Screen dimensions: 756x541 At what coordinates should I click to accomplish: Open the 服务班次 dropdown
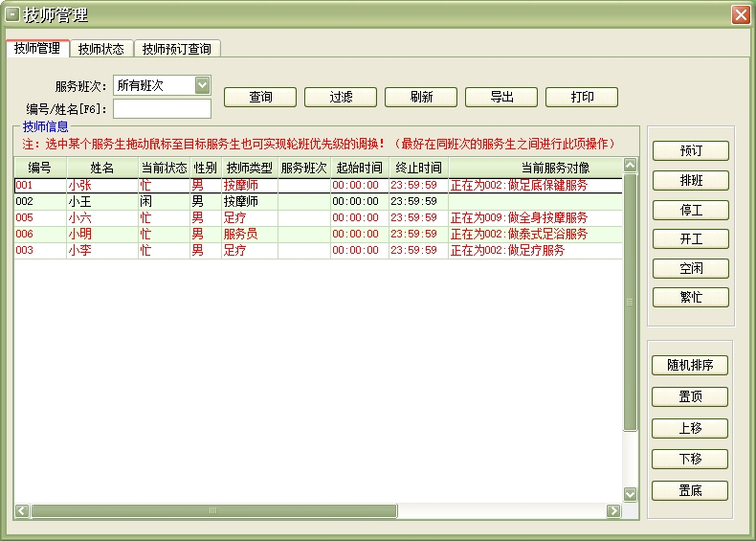[x=202, y=85]
